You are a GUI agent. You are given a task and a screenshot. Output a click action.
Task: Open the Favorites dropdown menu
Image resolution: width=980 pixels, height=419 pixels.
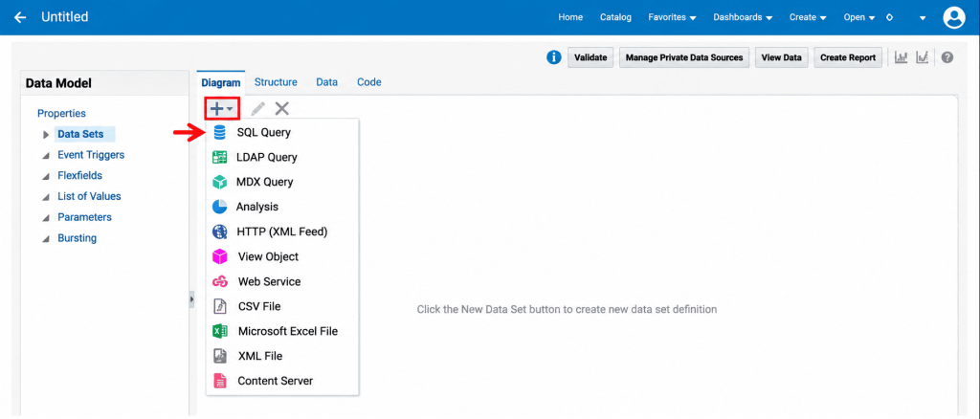(x=672, y=17)
